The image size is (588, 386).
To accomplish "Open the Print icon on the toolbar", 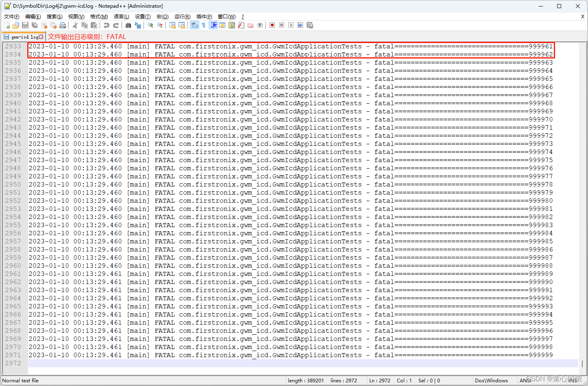I will point(62,25).
